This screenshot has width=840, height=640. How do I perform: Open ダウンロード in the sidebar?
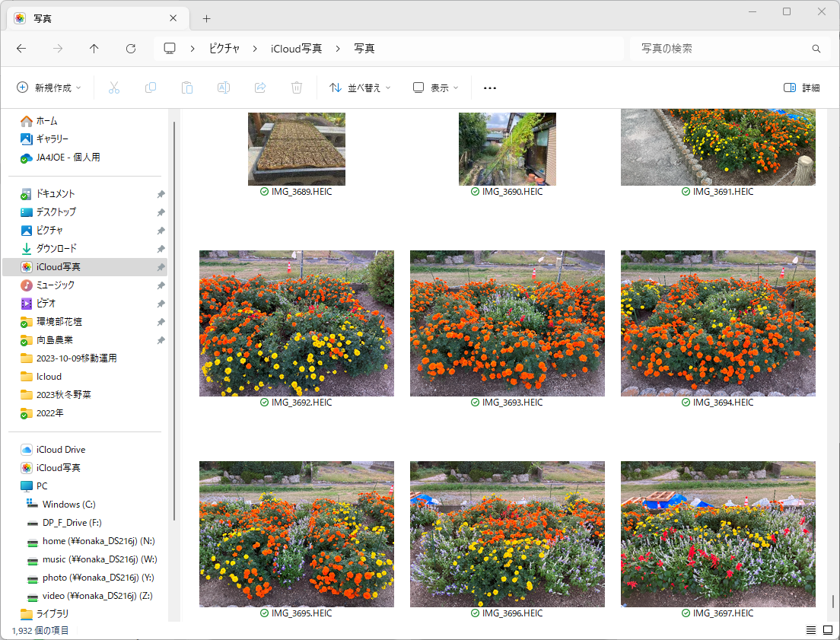(x=56, y=248)
